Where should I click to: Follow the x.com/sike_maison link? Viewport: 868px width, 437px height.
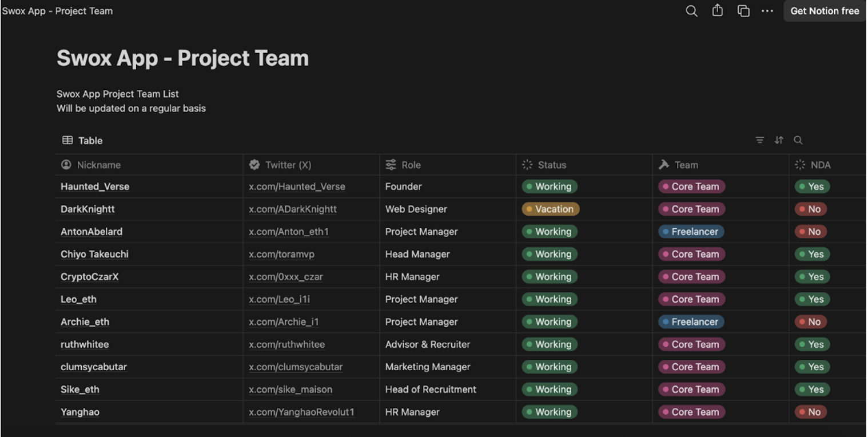[290, 390]
